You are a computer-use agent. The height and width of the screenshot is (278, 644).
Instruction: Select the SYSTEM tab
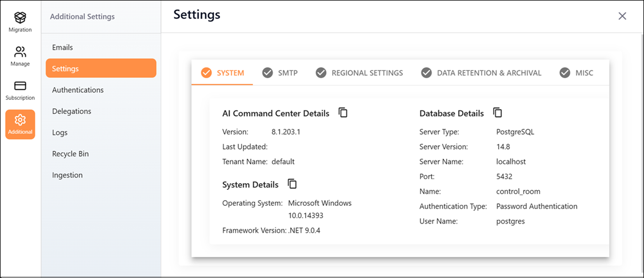pos(222,73)
